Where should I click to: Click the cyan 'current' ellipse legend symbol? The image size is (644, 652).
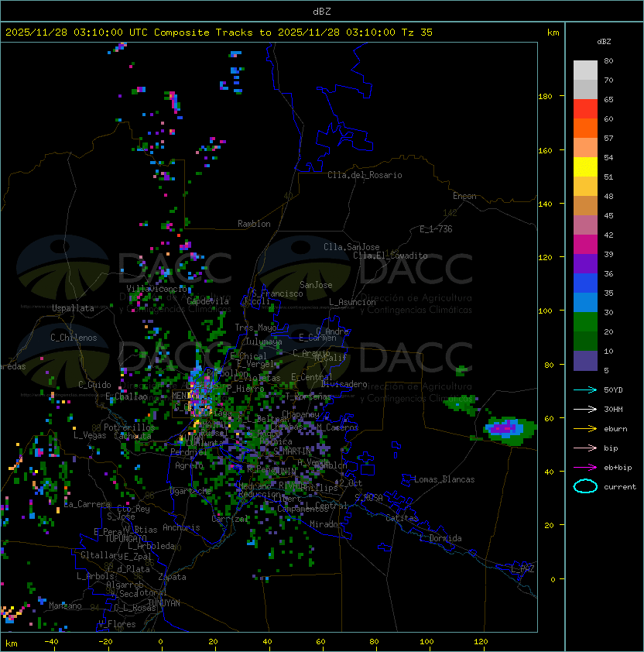point(585,486)
